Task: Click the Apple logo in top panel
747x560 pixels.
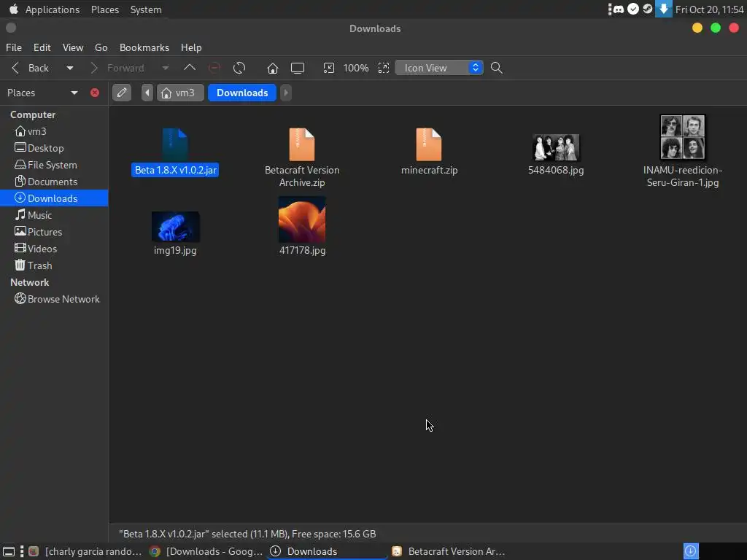Action: (13, 9)
